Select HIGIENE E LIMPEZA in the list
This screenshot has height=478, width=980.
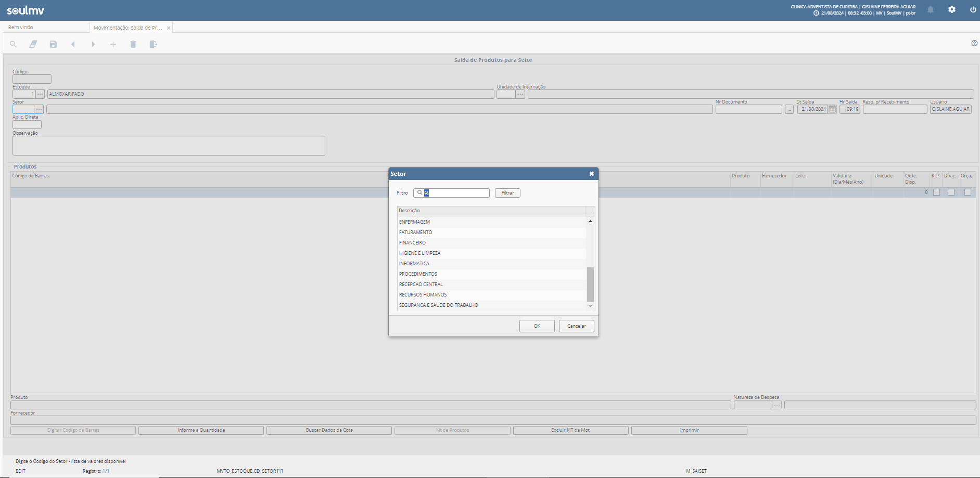[492, 253]
